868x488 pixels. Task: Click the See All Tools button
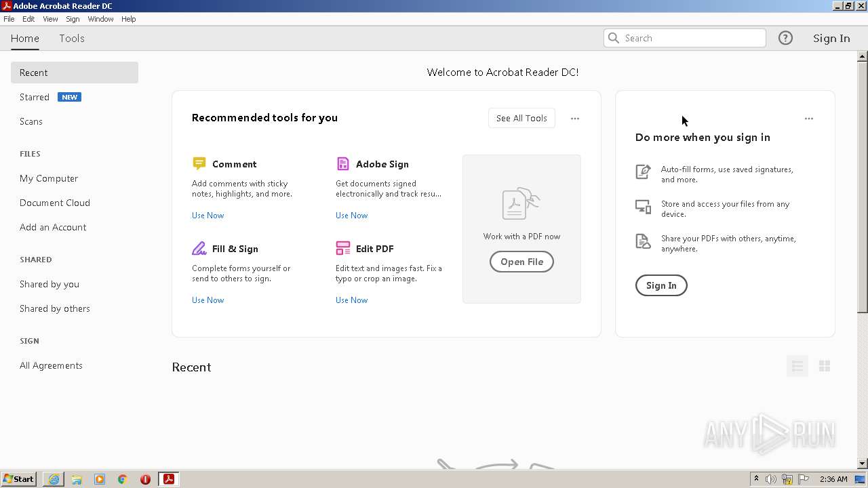521,118
